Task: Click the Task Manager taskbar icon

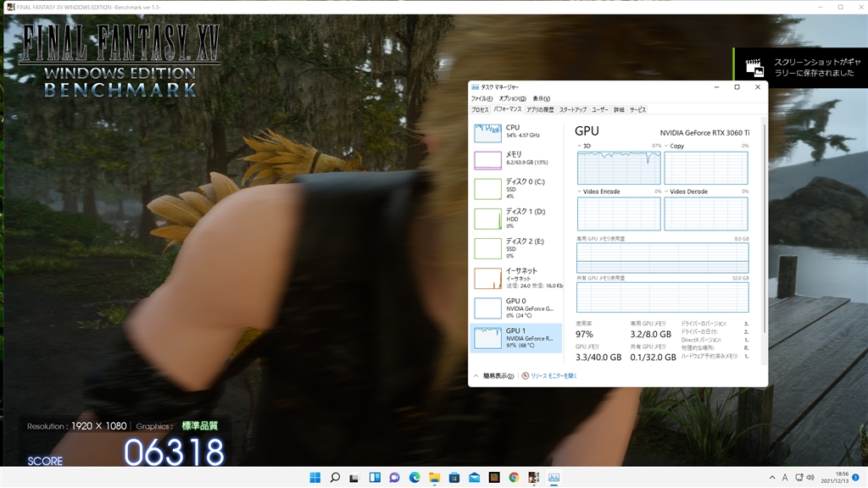Action: coord(554,477)
